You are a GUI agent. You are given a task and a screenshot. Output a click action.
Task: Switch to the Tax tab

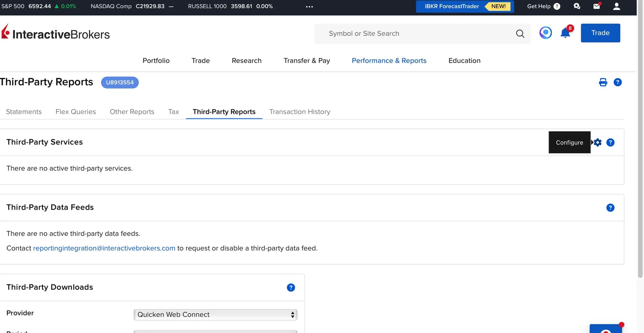[x=173, y=112]
